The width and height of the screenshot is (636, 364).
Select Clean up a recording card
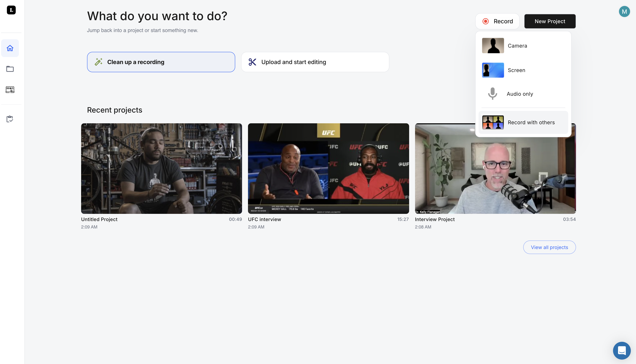[x=161, y=62]
